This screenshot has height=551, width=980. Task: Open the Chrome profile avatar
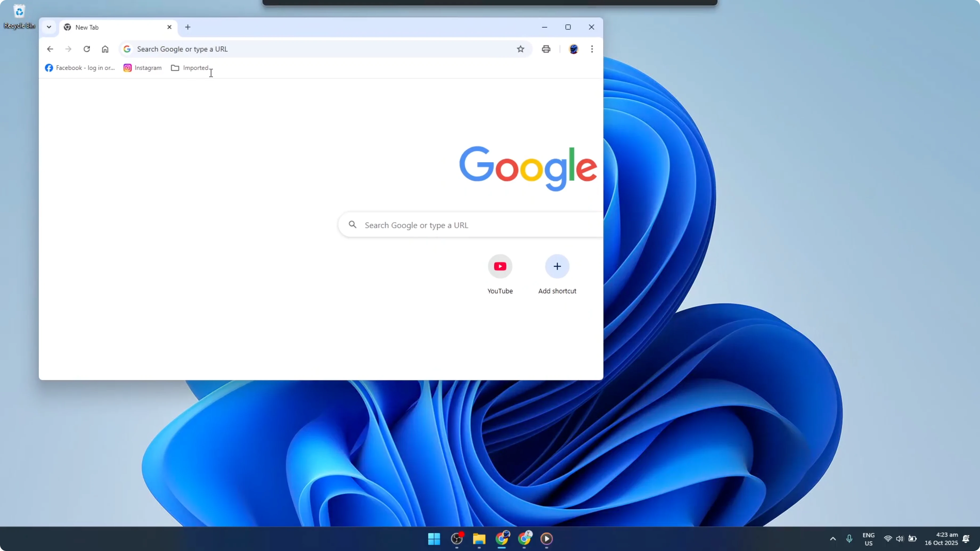click(574, 49)
